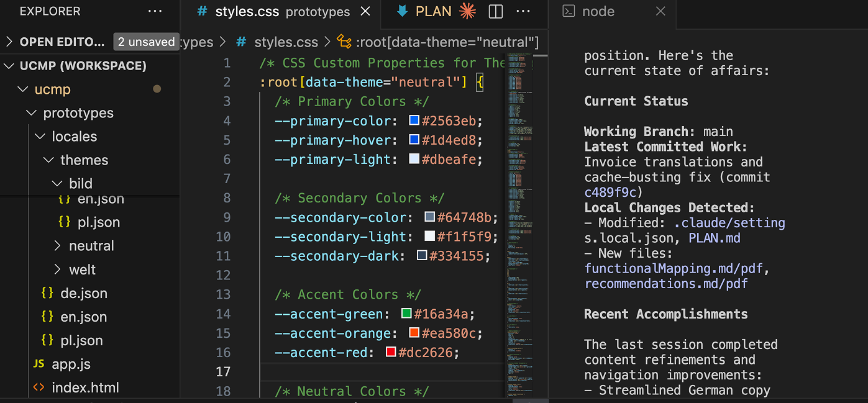868x403 pixels.
Task: Collapse the UCMP (WORKSPACE) root
Action: (x=9, y=66)
